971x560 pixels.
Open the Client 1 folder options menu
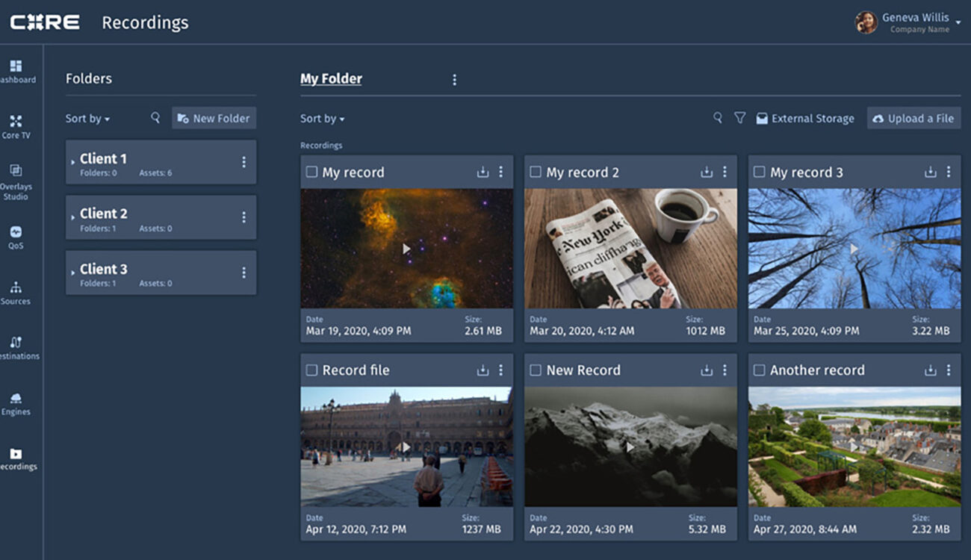pos(243,162)
